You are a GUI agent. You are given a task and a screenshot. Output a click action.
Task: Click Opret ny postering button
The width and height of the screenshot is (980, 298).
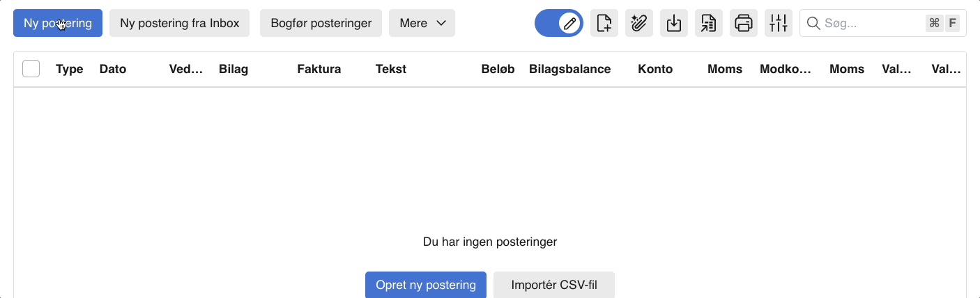coord(426,285)
